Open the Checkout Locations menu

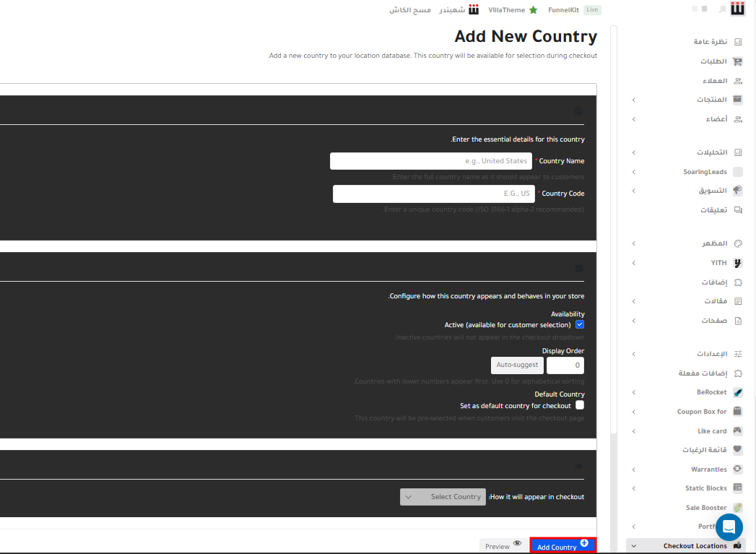tap(695, 546)
